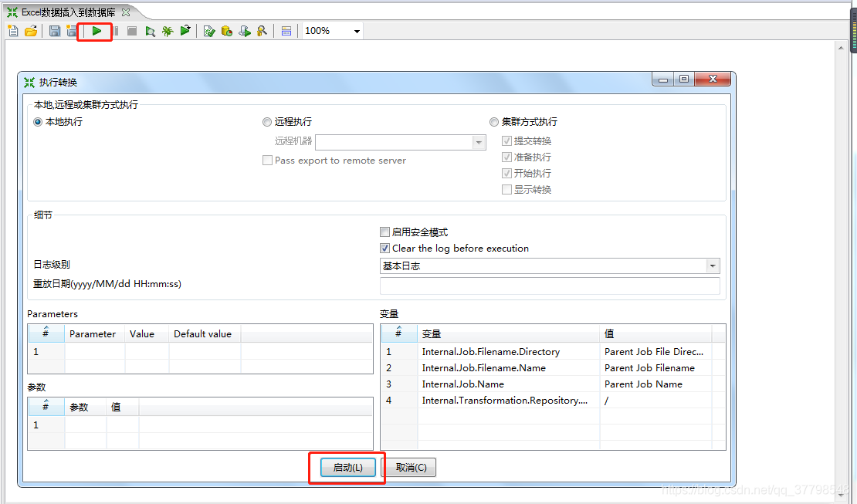Run the transformation with the green play icon

tap(97, 31)
